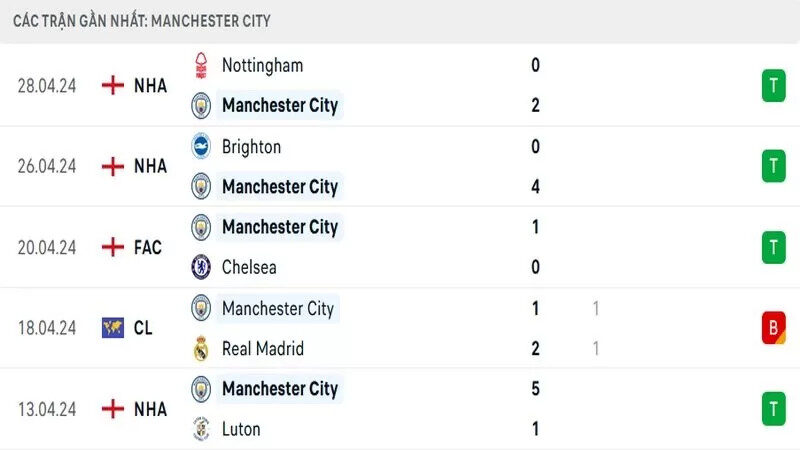Click the England flag beside FAC
This screenshot has height=450, width=800.
(x=113, y=247)
